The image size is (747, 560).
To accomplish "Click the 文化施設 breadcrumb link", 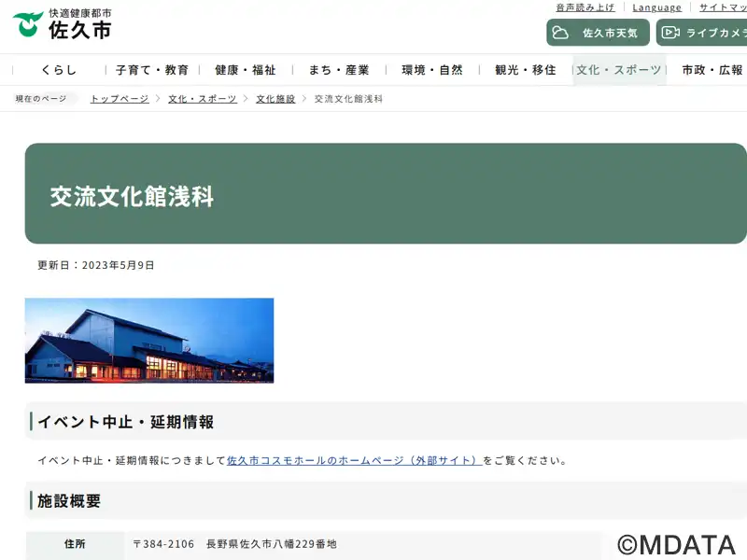I will click(x=275, y=99).
